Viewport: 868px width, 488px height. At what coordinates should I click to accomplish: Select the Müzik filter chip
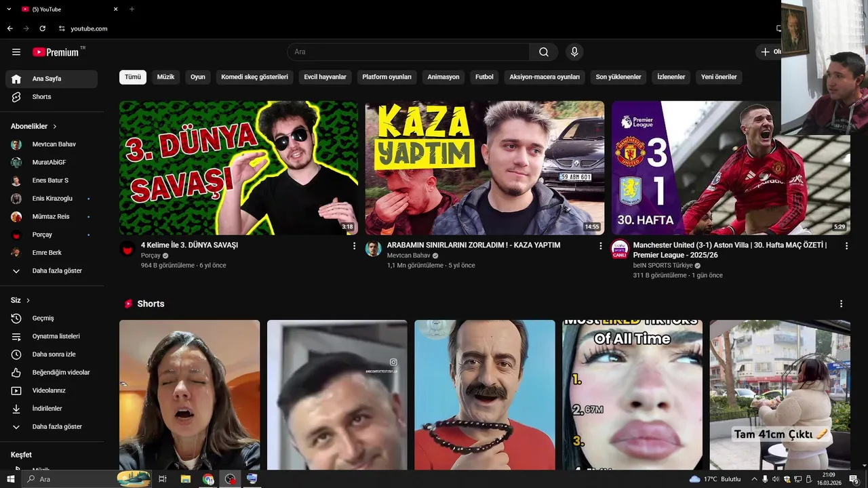tap(165, 77)
